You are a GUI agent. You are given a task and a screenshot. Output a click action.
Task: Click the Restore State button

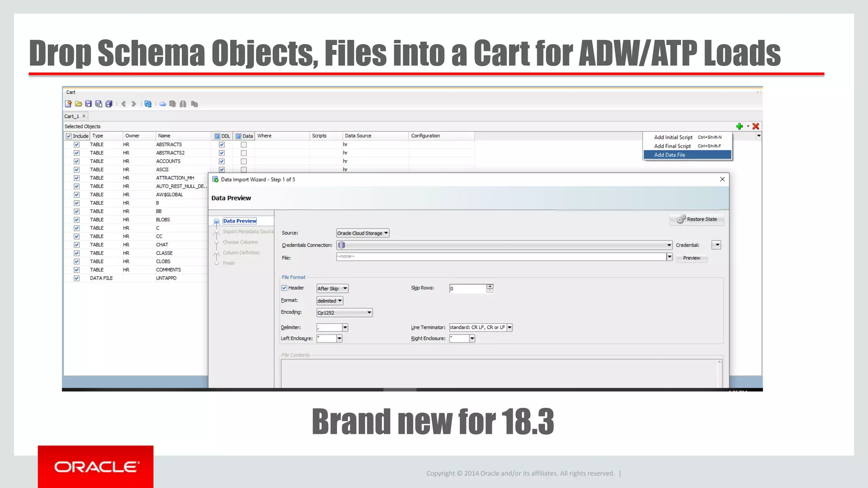click(x=697, y=219)
